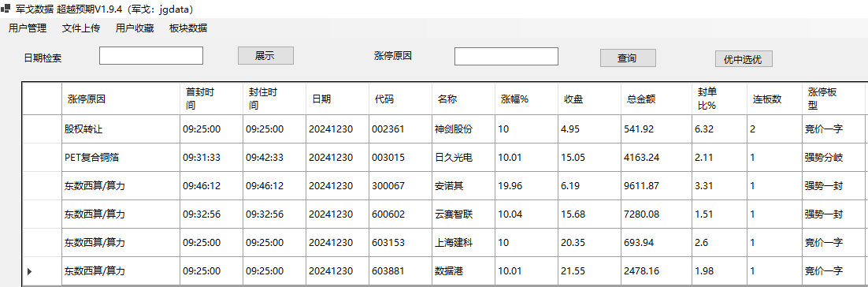
Task: Sort by 名称 column header
Action: [464, 99]
